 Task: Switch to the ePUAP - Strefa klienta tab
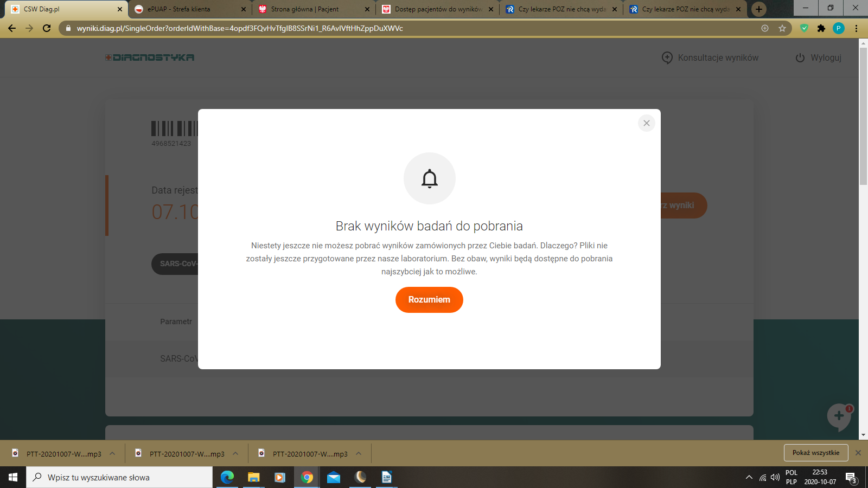coord(184,9)
